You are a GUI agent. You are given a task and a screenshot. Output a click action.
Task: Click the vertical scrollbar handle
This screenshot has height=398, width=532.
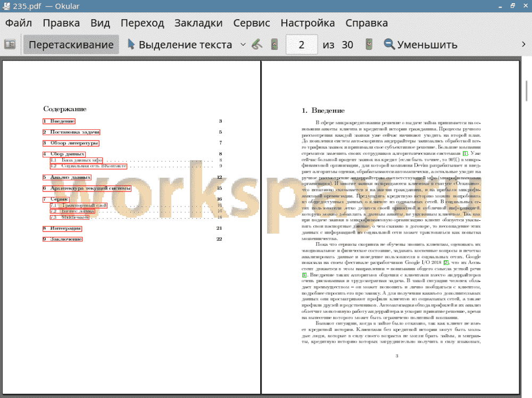[x=527, y=91]
